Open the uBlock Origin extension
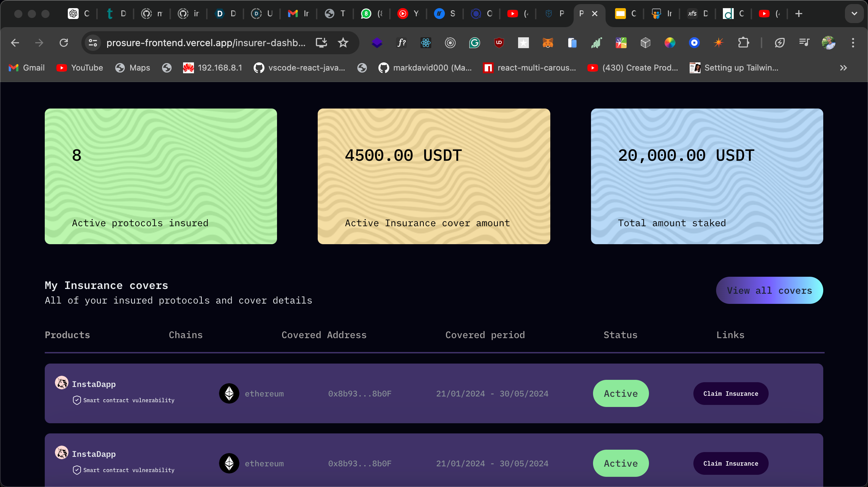This screenshot has width=868, height=487. coord(499,43)
